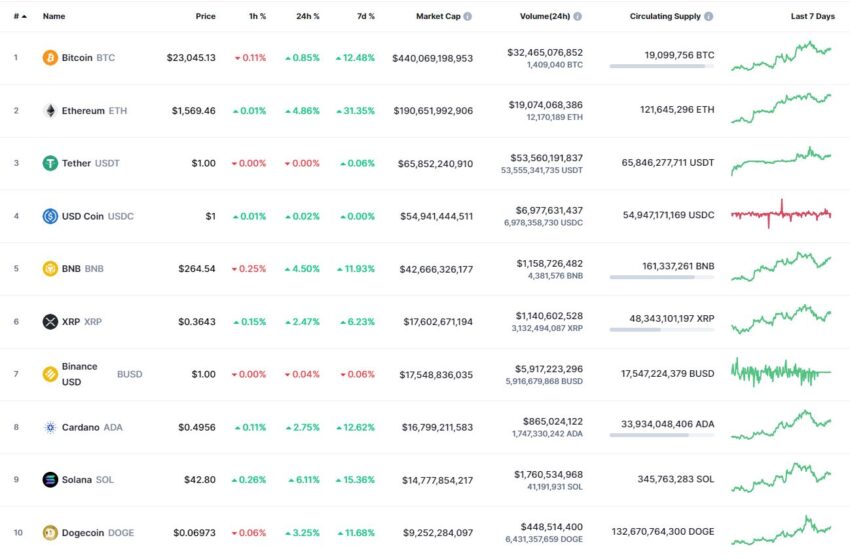The height and width of the screenshot is (559, 850).
Task: Open the Volume(24h) info icon
Action: pos(577,16)
